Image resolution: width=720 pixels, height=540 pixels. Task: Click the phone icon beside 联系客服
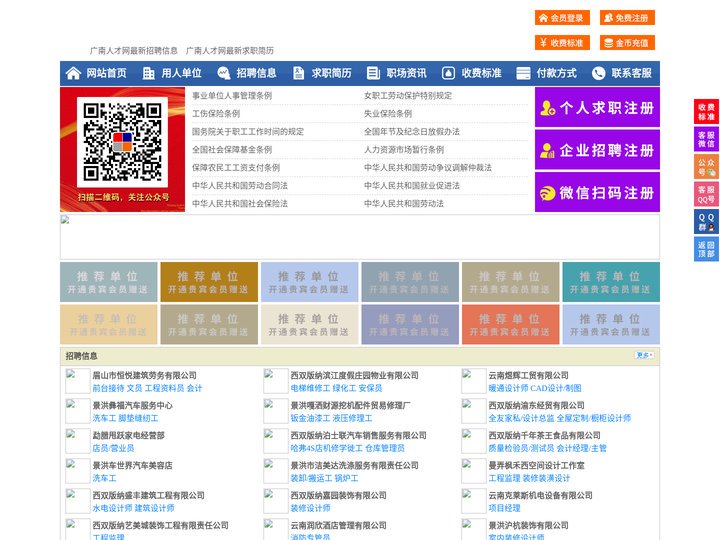pyautogui.click(x=598, y=73)
